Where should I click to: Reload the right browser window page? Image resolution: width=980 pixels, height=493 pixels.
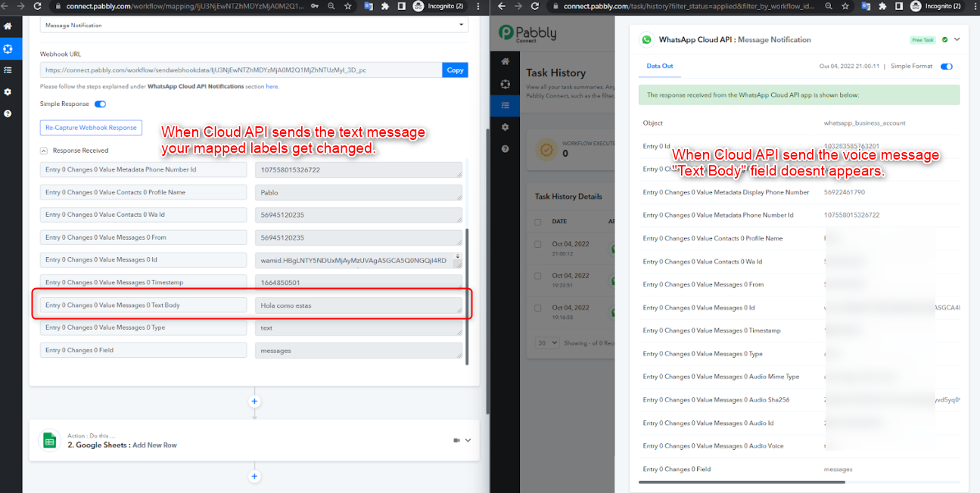click(x=535, y=6)
